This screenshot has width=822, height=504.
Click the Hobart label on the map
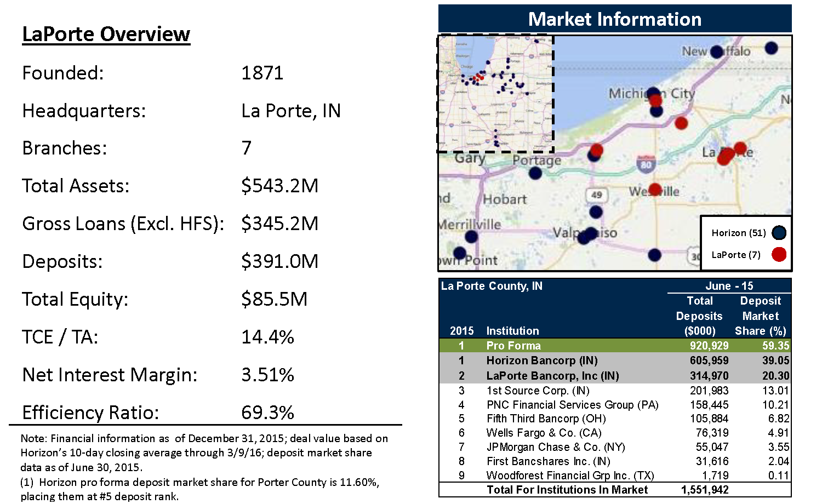pyautogui.click(x=505, y=199)
